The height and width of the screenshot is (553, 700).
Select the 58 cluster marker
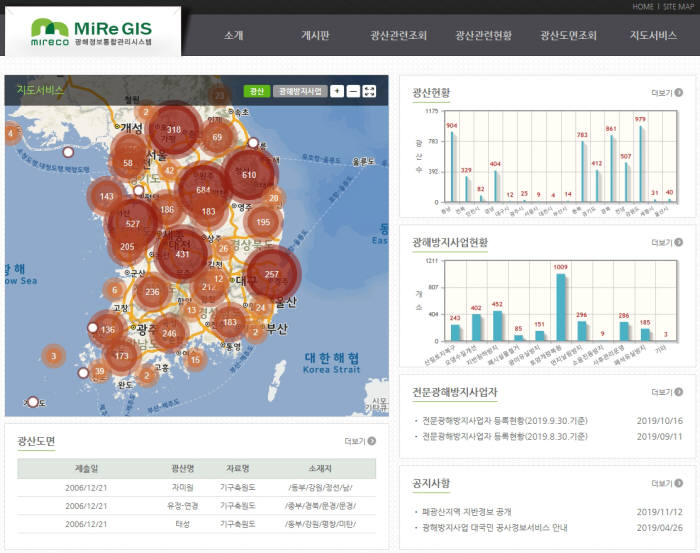pos(128,163)
